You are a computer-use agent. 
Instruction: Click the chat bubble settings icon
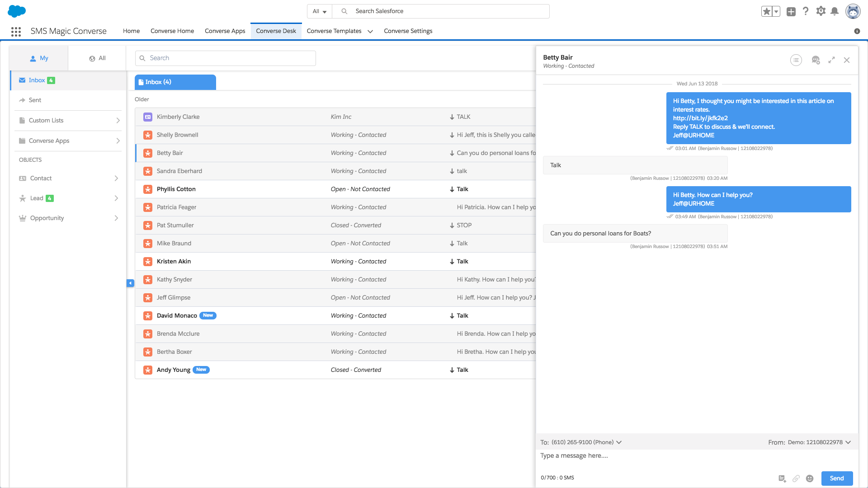tap(816, 60)
